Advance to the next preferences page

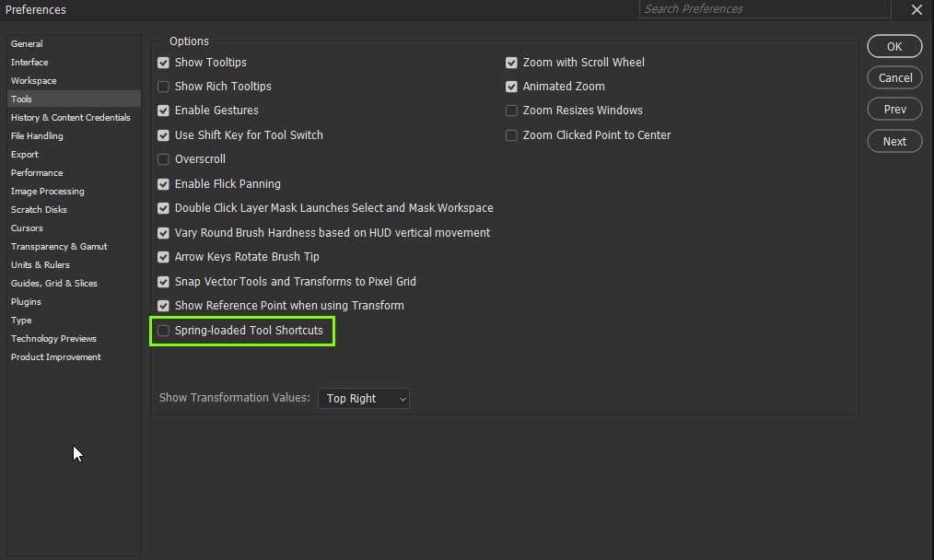[893, 141]
